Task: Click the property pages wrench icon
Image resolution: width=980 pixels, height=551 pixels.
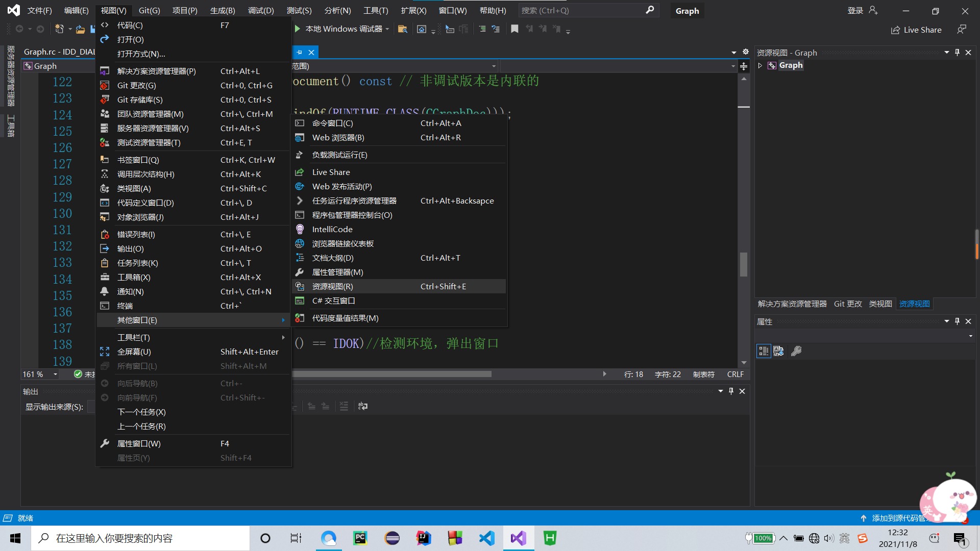Action: coord(796,351)
